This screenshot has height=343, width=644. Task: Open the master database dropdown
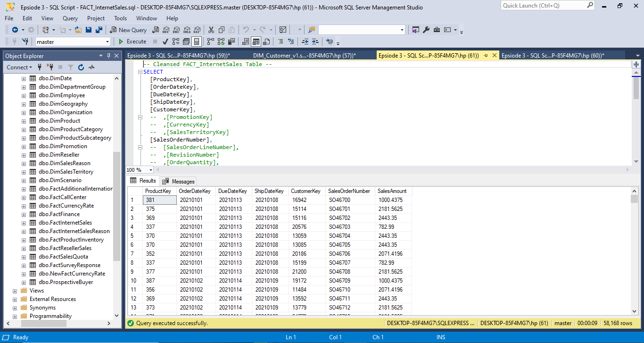(107, 42)
